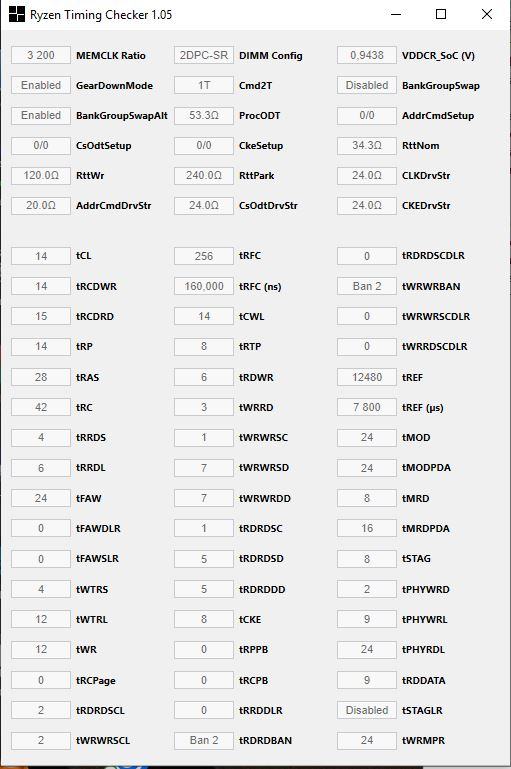Minimize the Ryzen Timing Checker window
Viewport: 511px width, 769px height.
coord(396,14)
